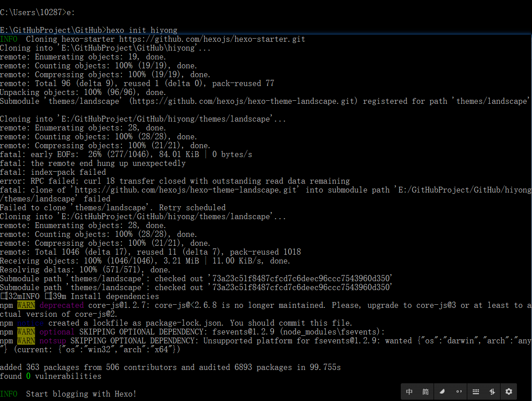Click the hexo-starter.git URL in the INFO line
Screen dimensions: 532x401
[x=212, y=39]
